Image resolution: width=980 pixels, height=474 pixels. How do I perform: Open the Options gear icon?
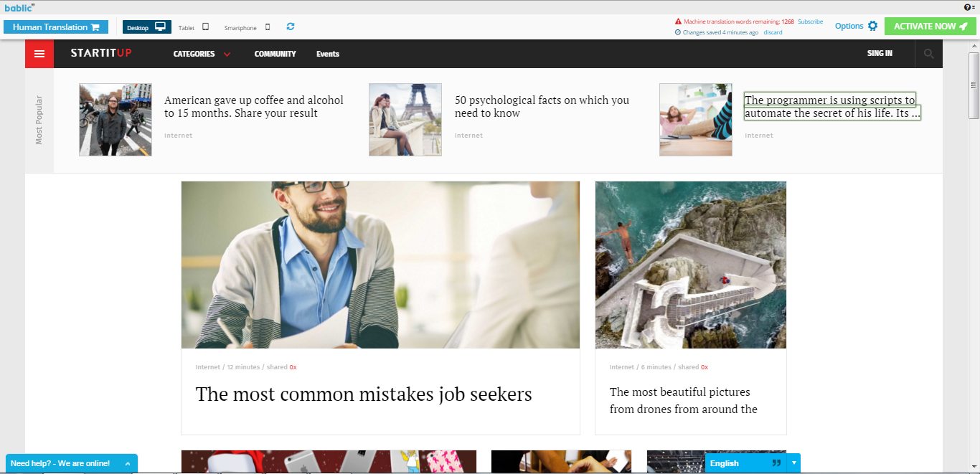[x=872, y=26]
